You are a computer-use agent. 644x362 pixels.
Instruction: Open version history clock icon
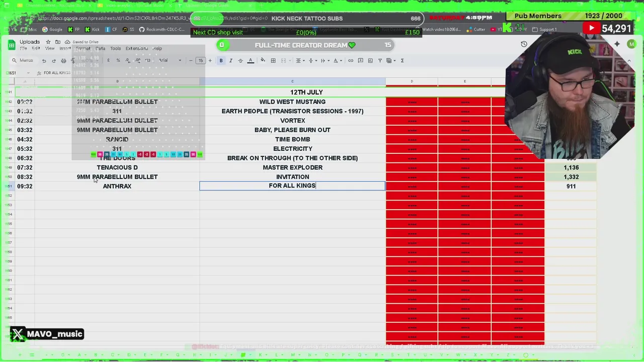524,44
